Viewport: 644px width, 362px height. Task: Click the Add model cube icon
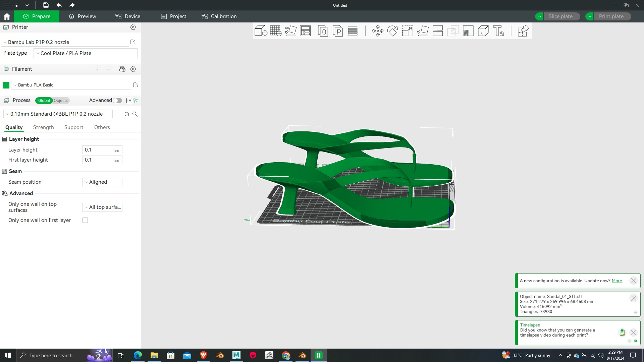click(261, 31)
